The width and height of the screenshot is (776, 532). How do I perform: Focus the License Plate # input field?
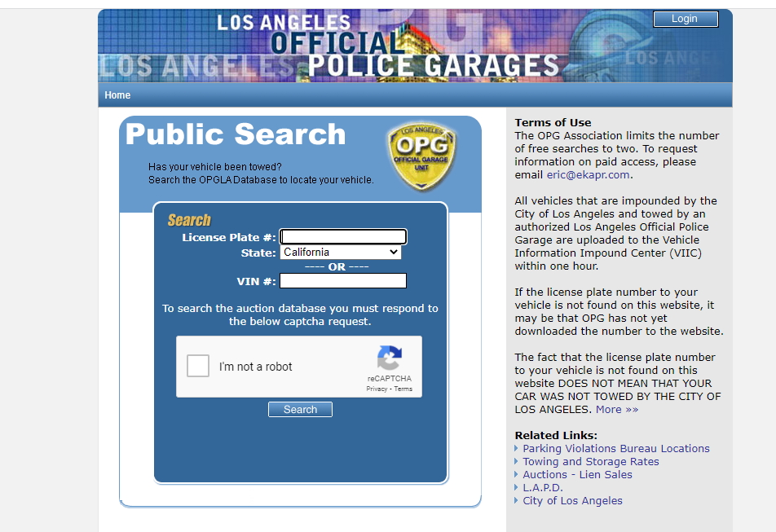click(343, 237)
